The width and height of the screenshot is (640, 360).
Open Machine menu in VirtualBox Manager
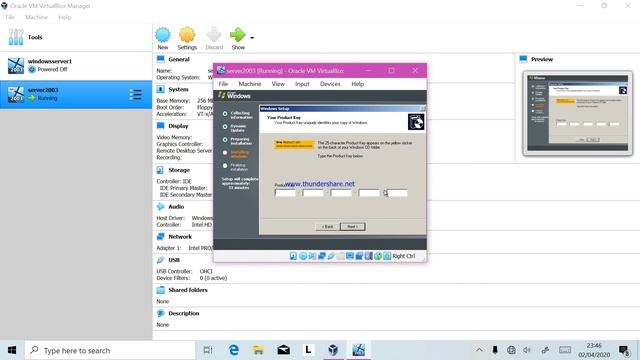36,17
